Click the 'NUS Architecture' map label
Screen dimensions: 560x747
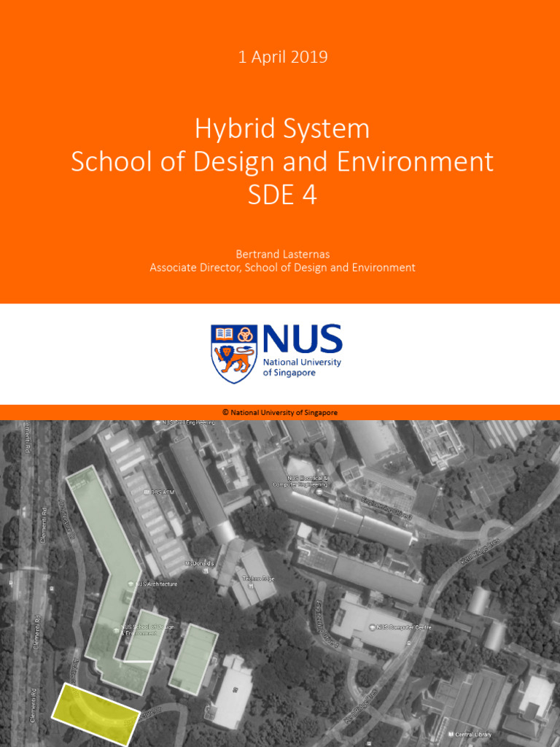[157, 584]
